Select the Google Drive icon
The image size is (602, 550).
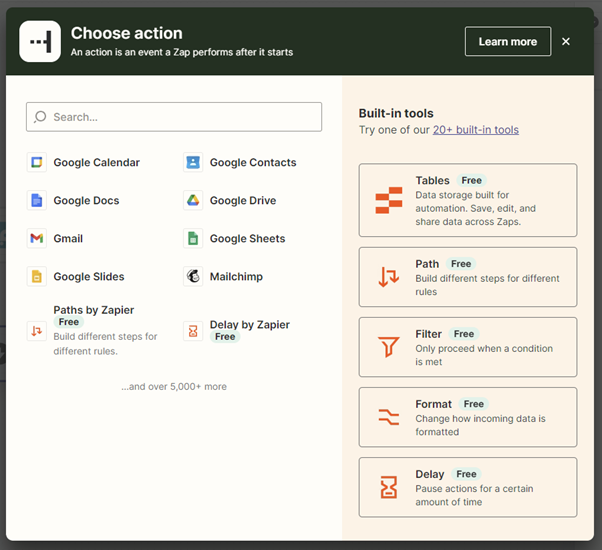pyautogui.click(x=193, y=201)
